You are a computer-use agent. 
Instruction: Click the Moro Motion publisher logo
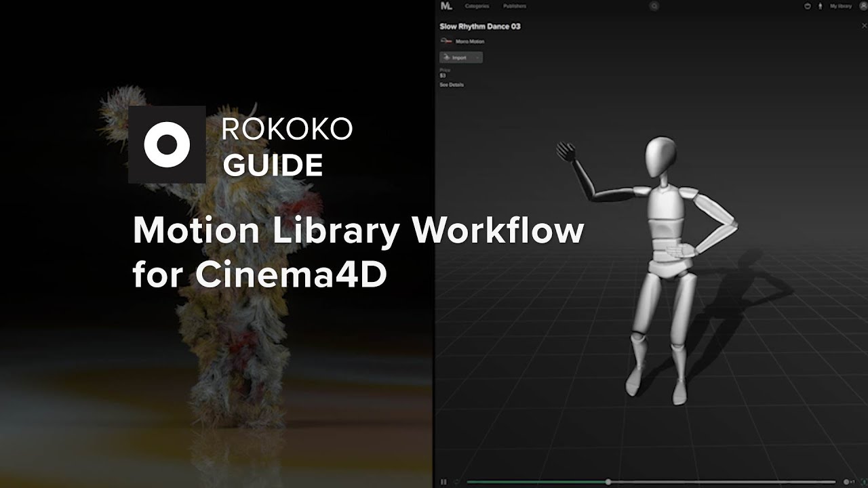pos(446,41)
